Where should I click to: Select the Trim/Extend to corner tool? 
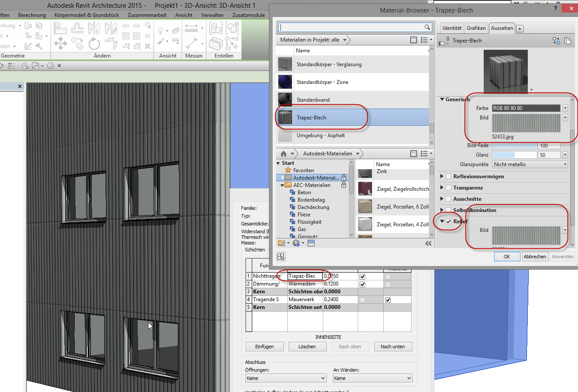[x=111, y=43]
